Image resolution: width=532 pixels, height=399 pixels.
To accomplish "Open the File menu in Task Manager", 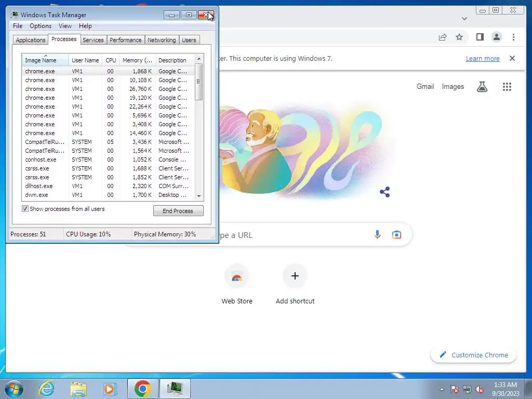I will pos(18,26).
